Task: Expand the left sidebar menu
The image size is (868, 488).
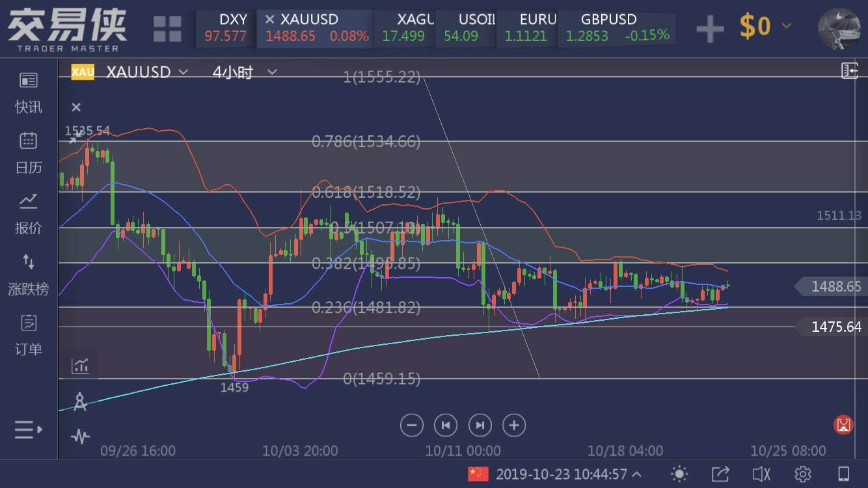Action: pyautogui.click(x=29, y=429)
